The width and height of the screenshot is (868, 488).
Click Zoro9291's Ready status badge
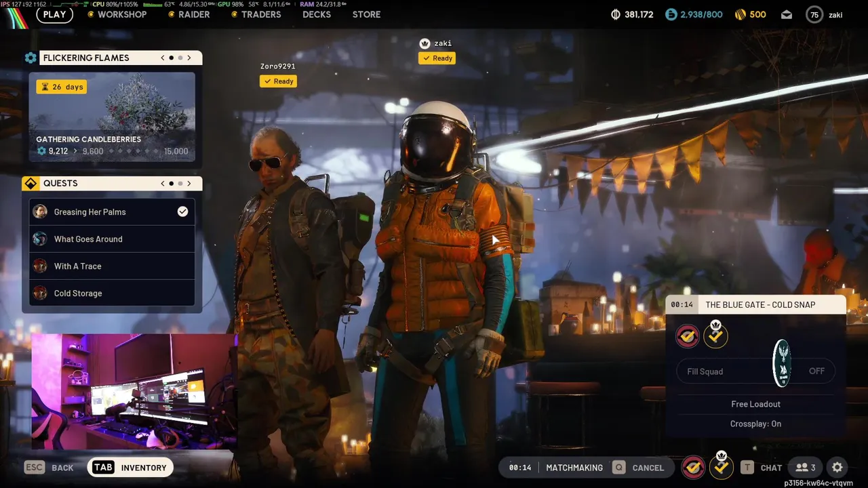pyautogui.click(x=279, y=81)
